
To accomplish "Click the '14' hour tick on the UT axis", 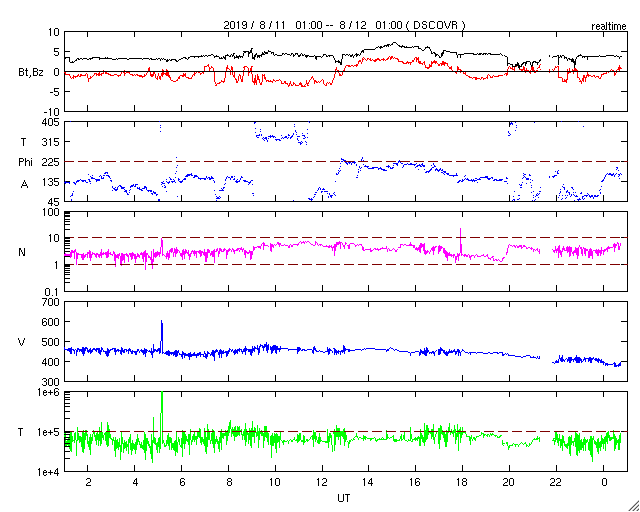I will (369, 483).
